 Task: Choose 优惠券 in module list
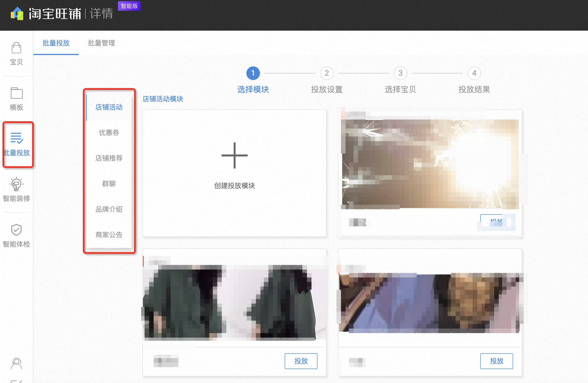(109, 132)
